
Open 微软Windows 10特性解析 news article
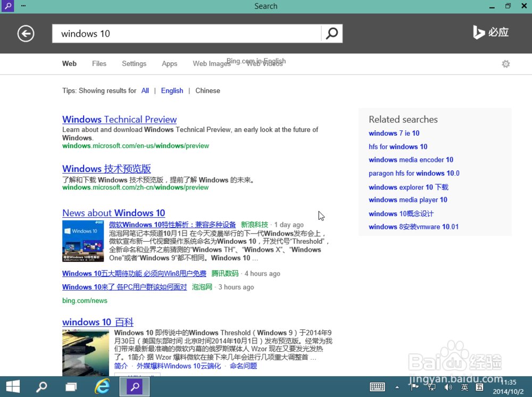[x=172, y=225]
